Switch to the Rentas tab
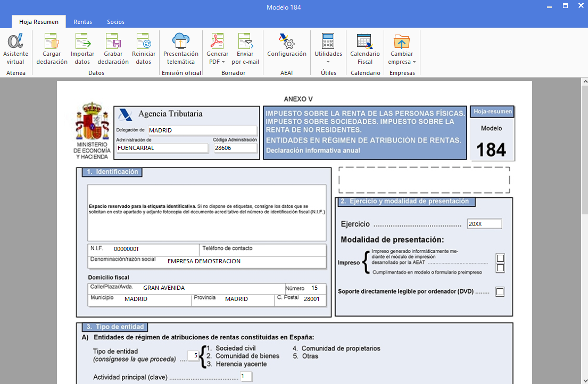This screenshot has width=588, height=384. point(82,22)
